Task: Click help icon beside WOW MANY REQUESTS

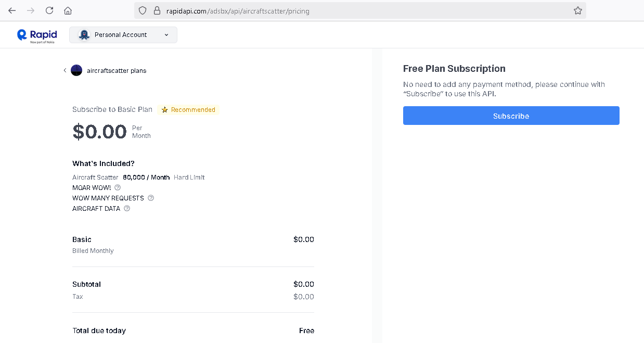Action: click(151, 198)
